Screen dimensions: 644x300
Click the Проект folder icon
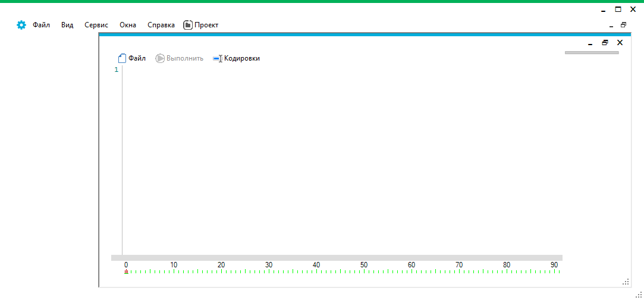pos(188,25)
